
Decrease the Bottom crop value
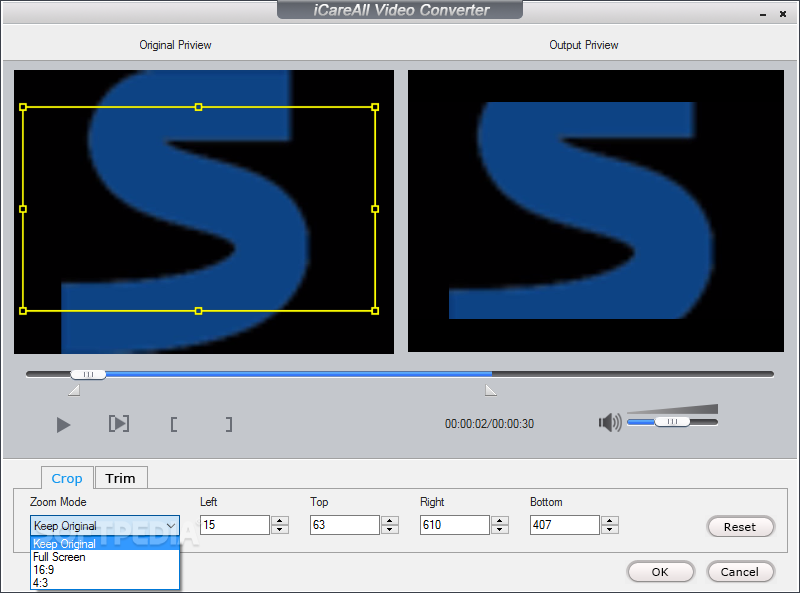click(x=610, y=529)
